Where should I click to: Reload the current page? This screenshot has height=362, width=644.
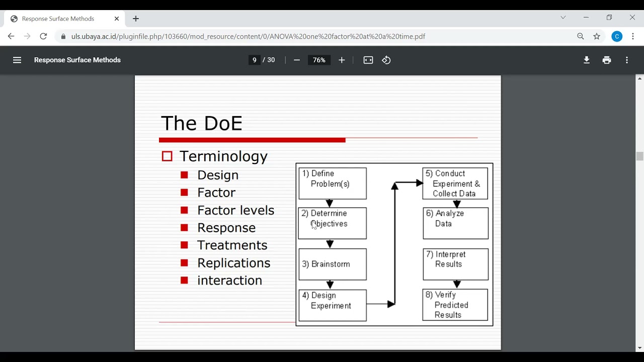[43, 36]
